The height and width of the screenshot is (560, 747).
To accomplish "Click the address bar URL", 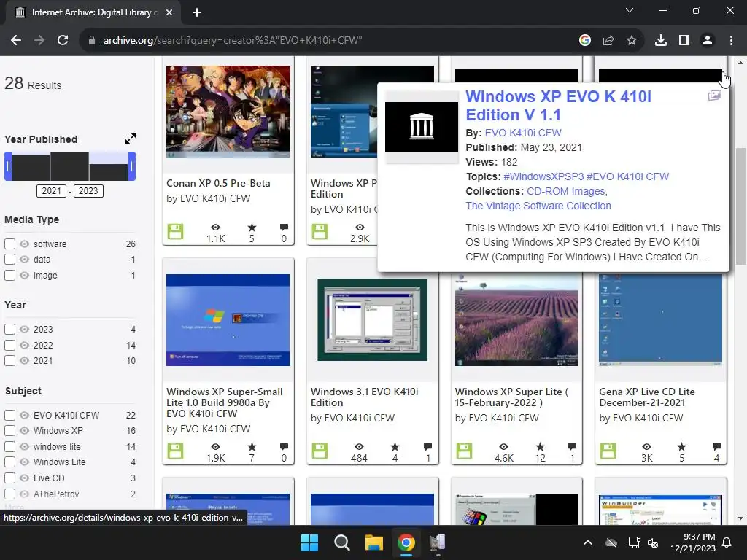I will (x=233, y=41).
